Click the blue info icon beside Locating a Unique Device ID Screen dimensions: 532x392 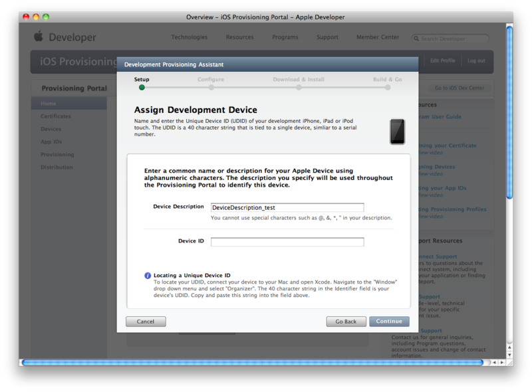tap(148, 276)
